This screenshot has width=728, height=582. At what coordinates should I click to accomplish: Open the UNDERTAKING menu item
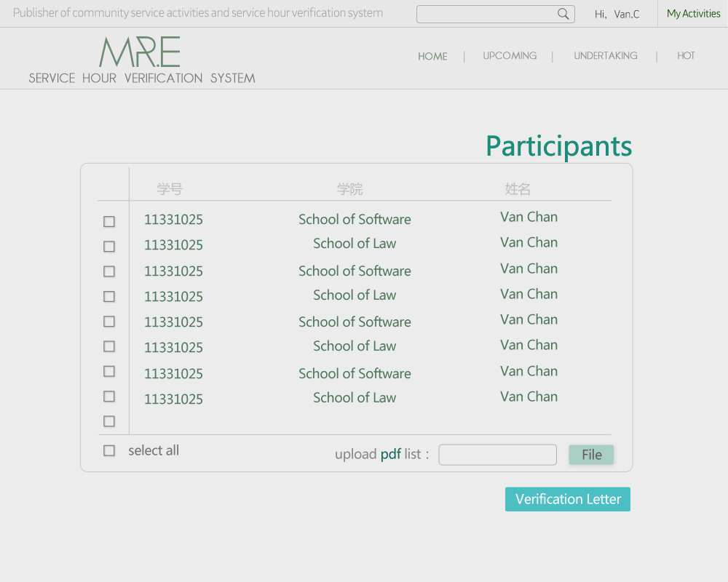[x=606, y=56]
